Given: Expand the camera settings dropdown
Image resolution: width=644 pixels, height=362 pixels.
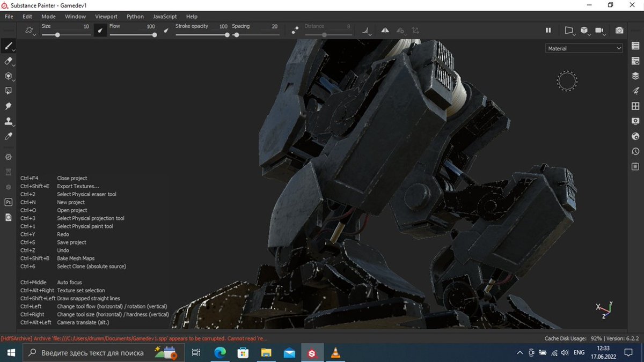Looking at the screenshot, I should 600,31.
